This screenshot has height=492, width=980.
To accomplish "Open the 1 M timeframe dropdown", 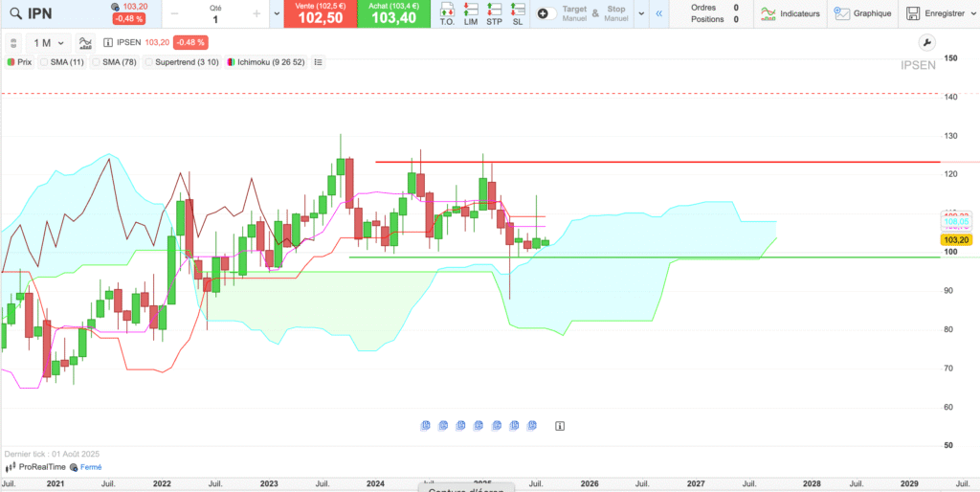I will pyautogui.click(x=48, y=43).
